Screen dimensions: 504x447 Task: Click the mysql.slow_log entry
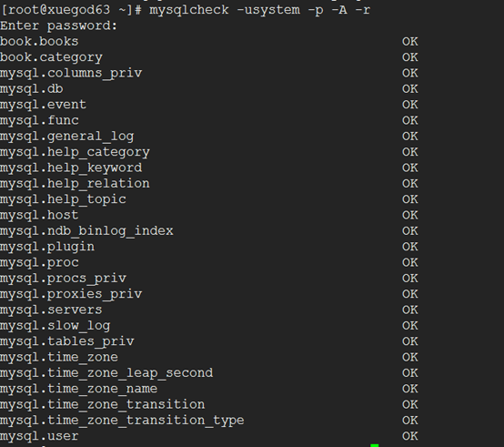(55, 325)
